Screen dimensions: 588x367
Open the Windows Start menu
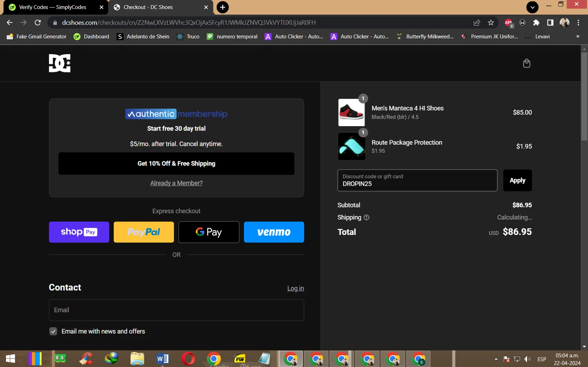[11, 358]
